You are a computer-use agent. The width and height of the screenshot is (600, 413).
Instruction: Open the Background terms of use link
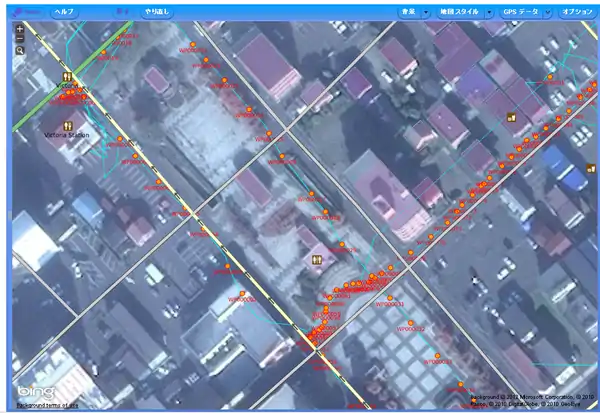point(47,405)
